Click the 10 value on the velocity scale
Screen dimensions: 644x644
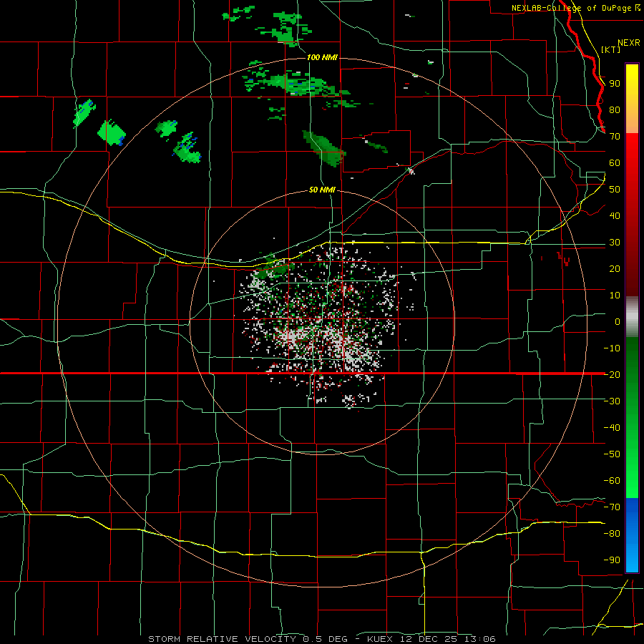click(x=615, y=296)
